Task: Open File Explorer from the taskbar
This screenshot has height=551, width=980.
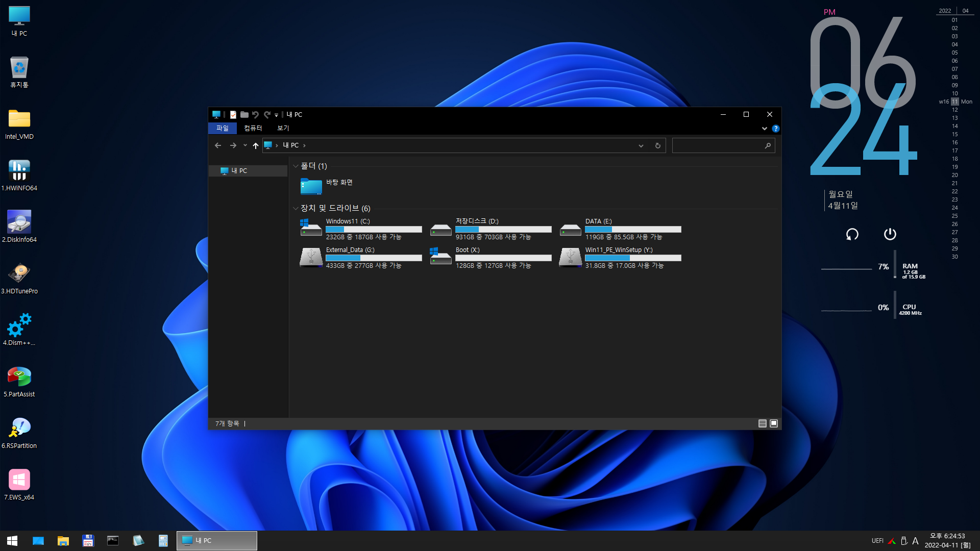Action: 63,541
